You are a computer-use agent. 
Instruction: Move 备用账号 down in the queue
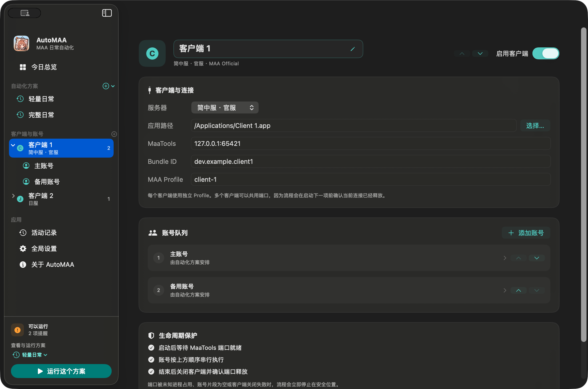point(537,291)
